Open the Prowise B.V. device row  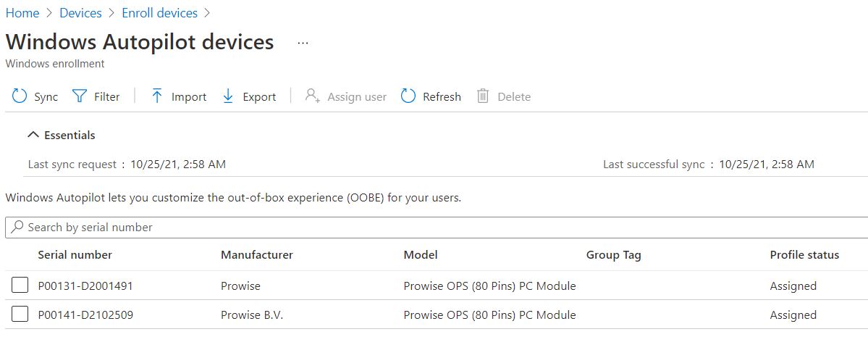pyautogui.click(x=437, y=315)
